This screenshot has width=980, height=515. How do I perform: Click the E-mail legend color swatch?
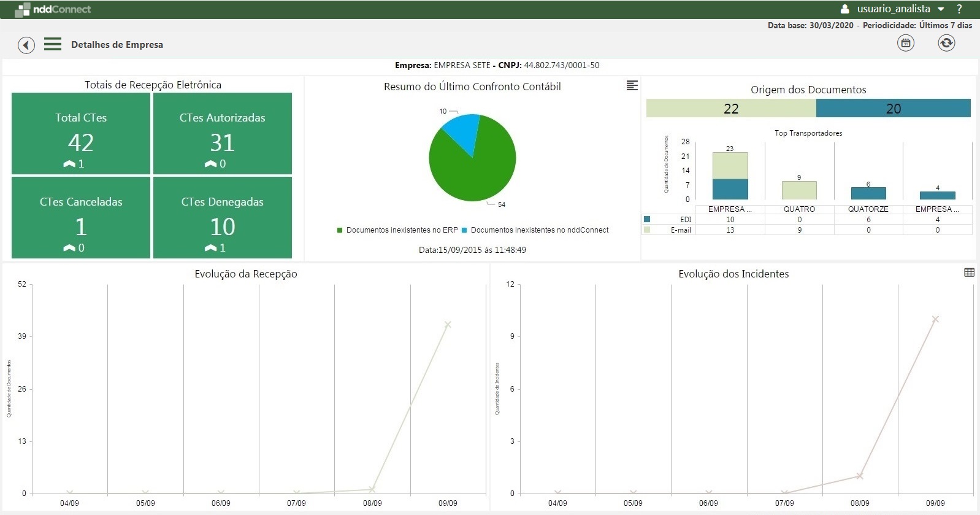coord(647,230)
